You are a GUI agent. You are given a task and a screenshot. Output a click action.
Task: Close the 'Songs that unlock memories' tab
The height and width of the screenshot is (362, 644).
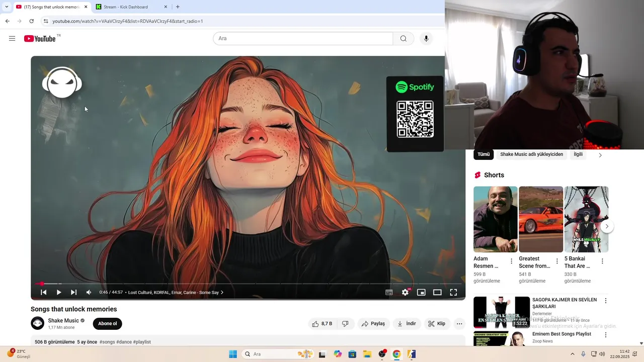(x=86, y=7)
